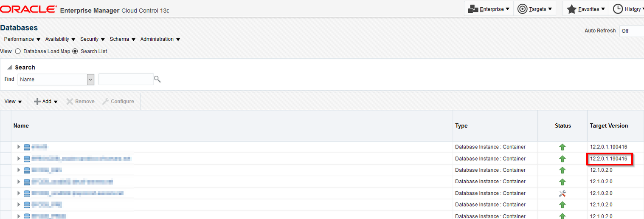This screenshot has height=219, width=644.
Task: Open the Favorites star menu
Action: 571,9
